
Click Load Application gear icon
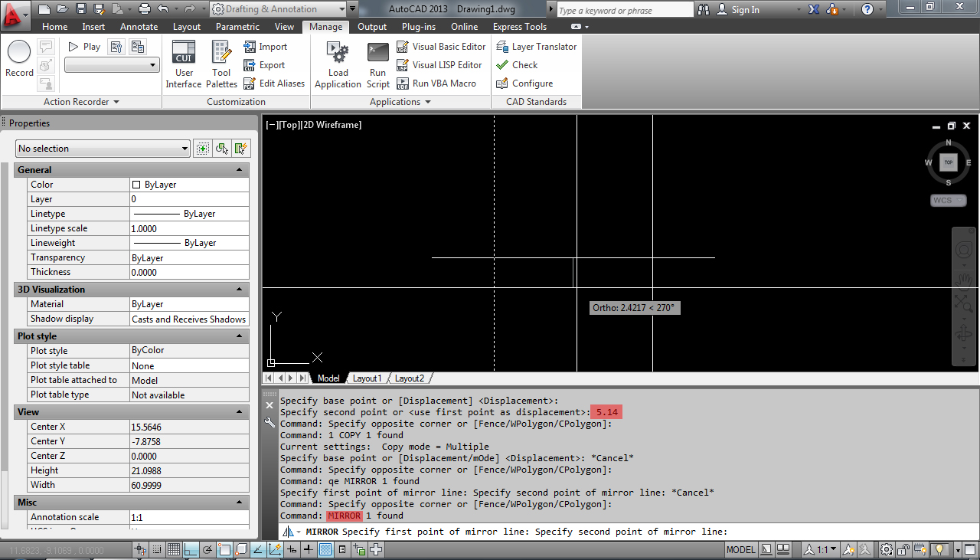[x=338, y=64]
